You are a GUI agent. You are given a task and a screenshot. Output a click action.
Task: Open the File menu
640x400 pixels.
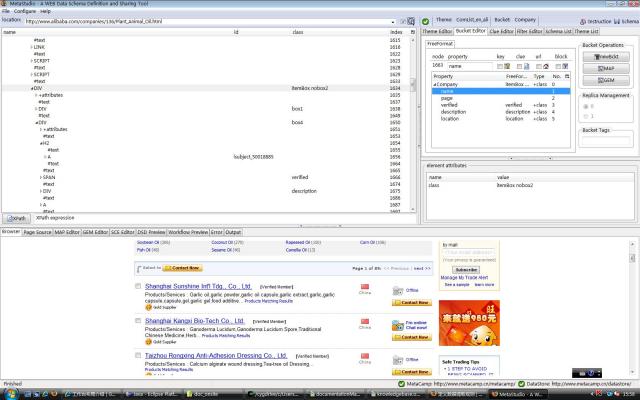pyautogui.click(x=6, y=11)
